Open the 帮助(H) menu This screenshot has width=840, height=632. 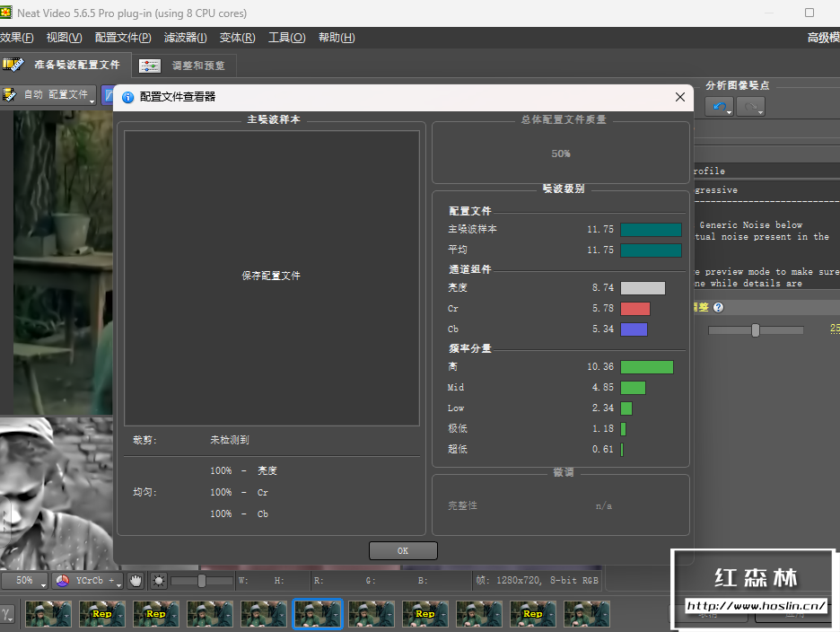tap(337, 38)
